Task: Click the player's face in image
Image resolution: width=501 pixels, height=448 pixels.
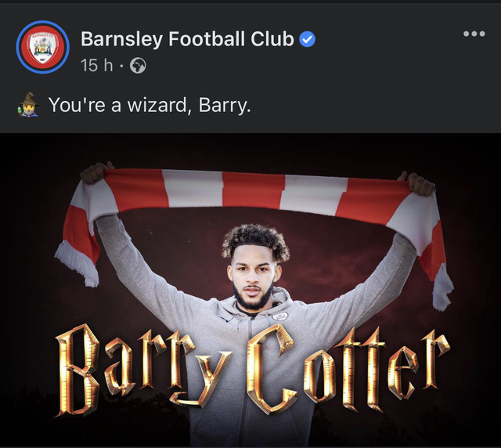Action: (252, 278)
